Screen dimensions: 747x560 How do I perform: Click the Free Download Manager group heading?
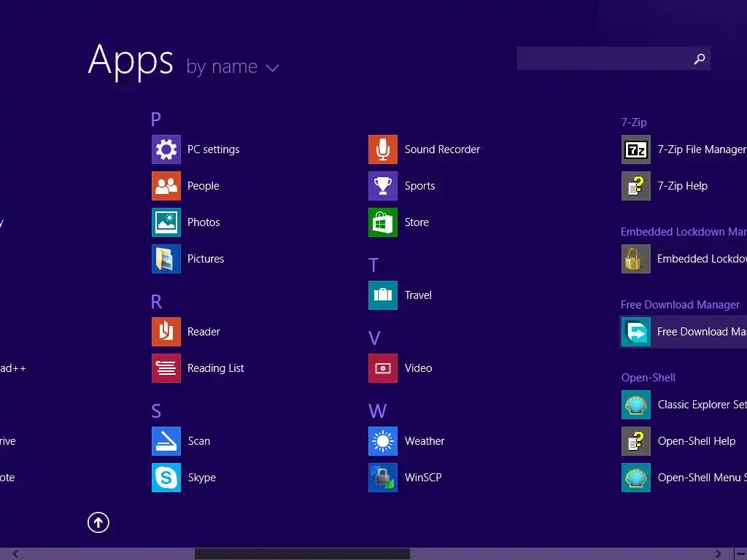pos(680,305)
